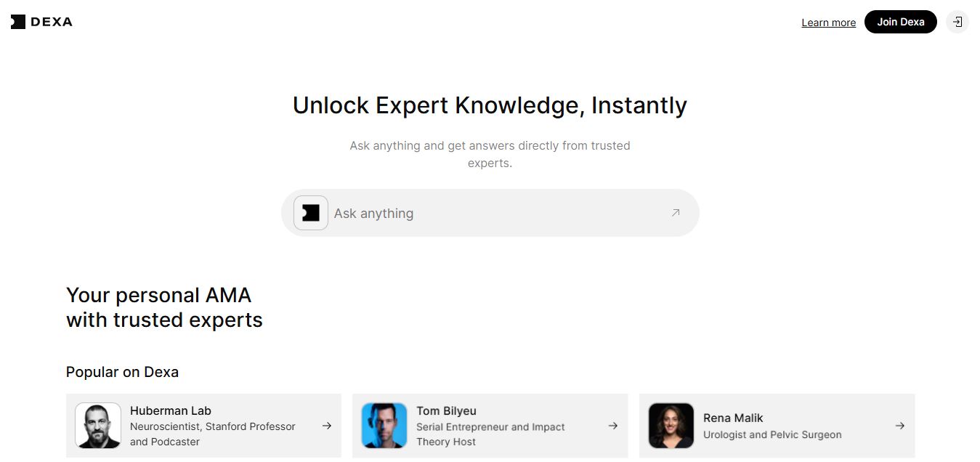Screen dimensions: 980x462
Task: Click Neuroscientist, Stanford Professor and Podcaster text
Action: point(212,434)
